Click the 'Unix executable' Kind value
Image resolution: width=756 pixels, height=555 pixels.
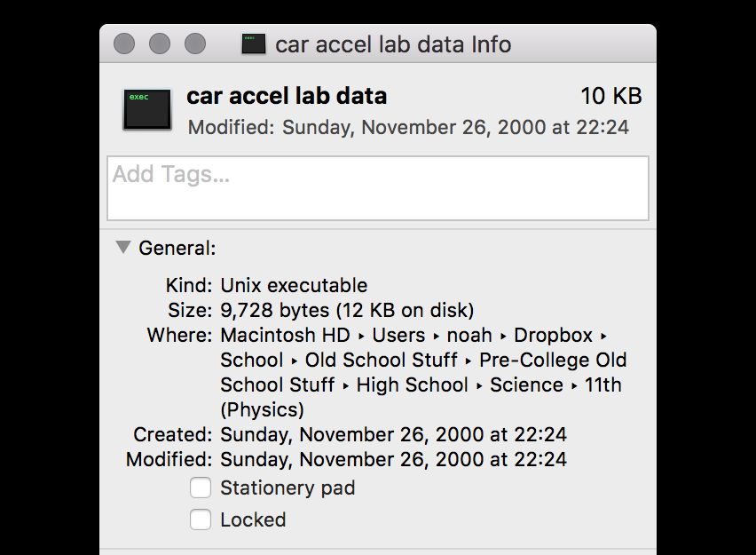294,285
